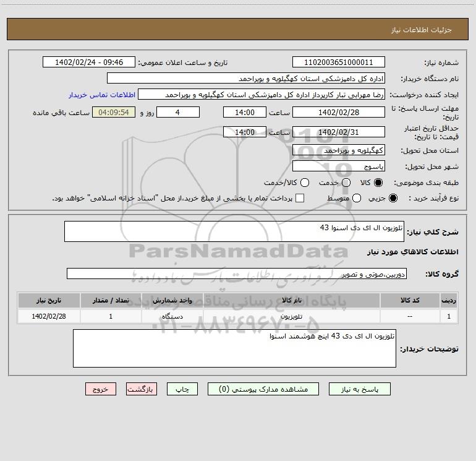Click the خروج exit button

(101, 389)
